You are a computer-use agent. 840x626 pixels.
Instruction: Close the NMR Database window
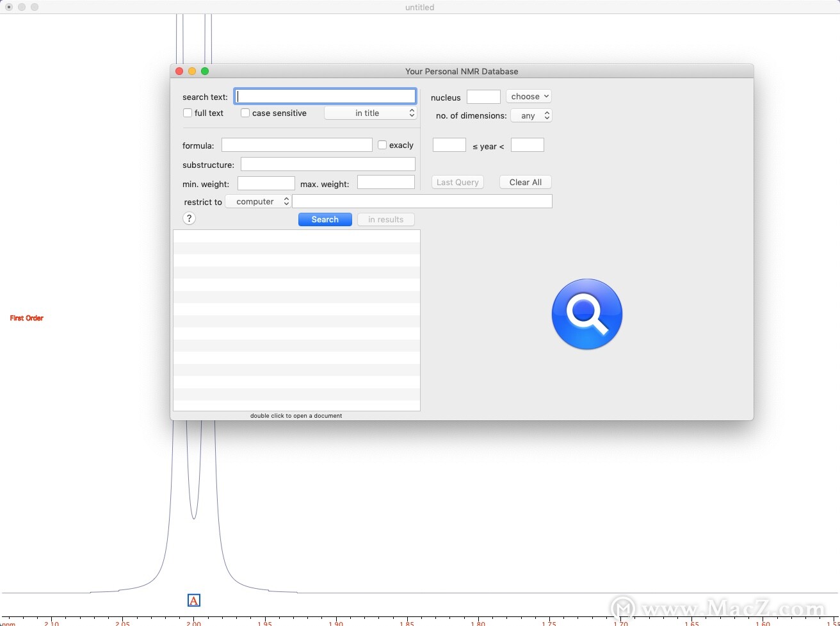point(179,71)
